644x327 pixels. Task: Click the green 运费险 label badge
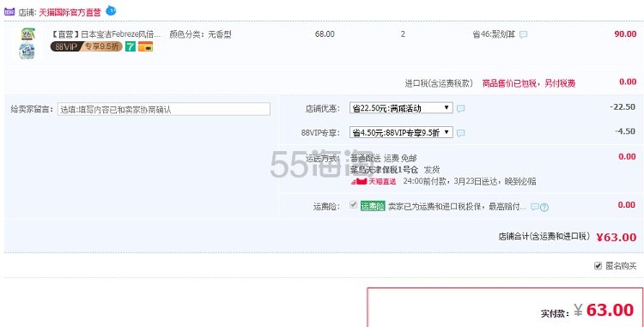pyautogui.click(x=373, y=206)
